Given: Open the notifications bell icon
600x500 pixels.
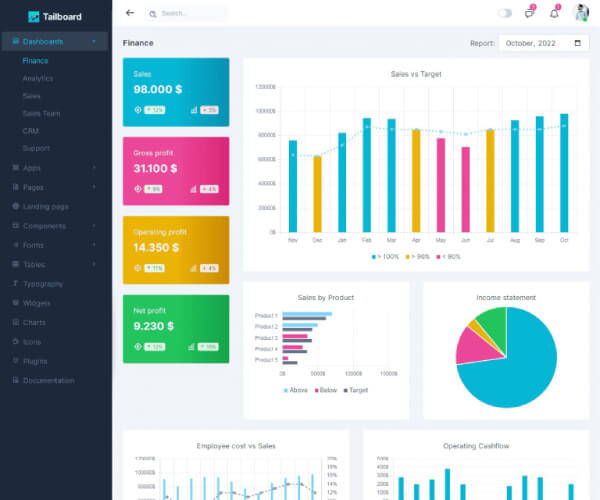Looking at the screenshot, I should tap(554, 13).
